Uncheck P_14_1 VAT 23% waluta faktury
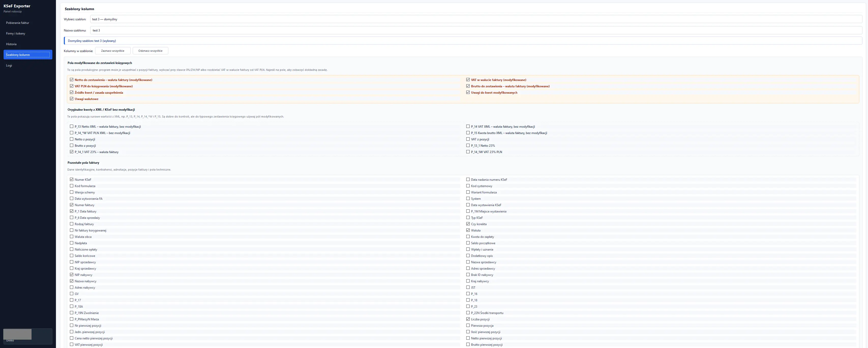Viewport: 868px width, 348px height. point(71,152)
